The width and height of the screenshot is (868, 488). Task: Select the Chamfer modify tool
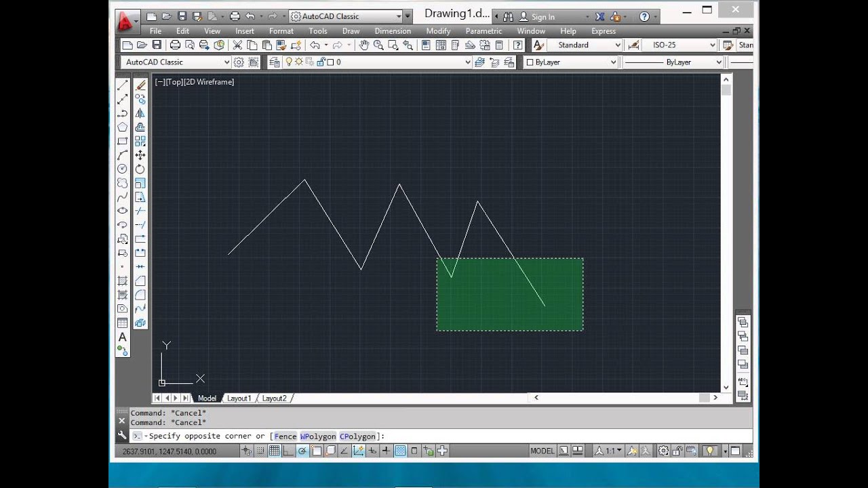[140, 281]
